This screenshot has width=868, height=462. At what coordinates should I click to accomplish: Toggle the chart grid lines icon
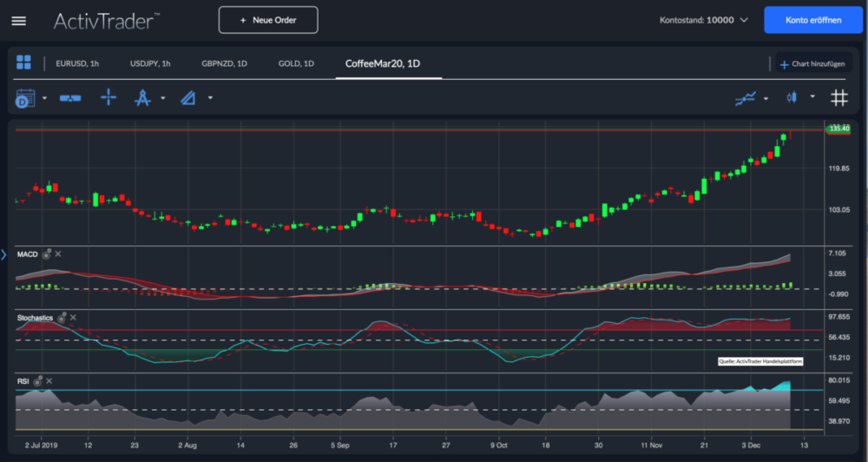point(839,98)
